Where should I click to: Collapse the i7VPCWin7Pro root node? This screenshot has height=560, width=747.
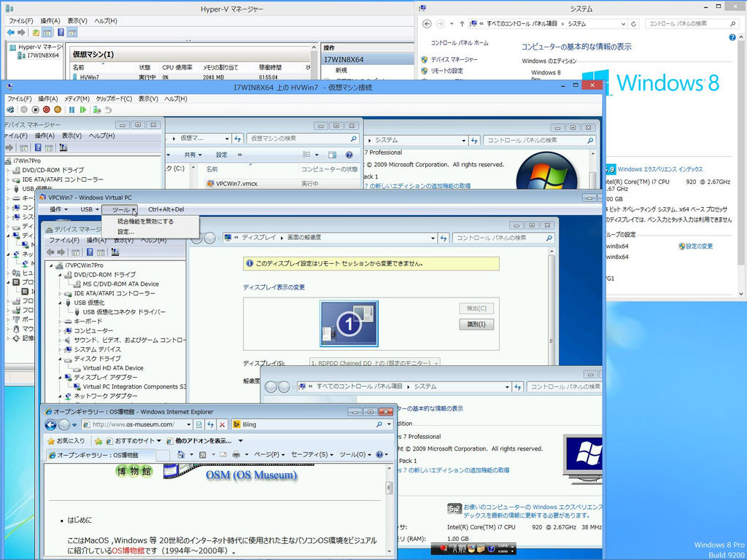52,265
